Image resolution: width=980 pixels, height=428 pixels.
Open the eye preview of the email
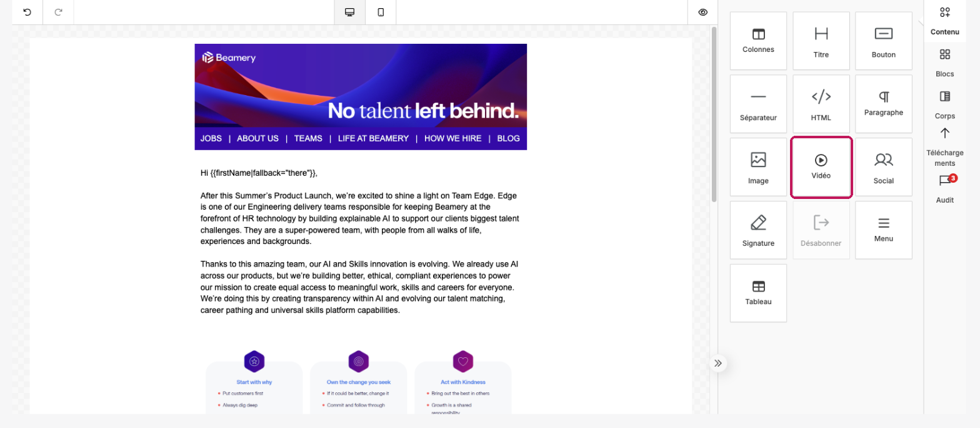[x=703, y=12]
